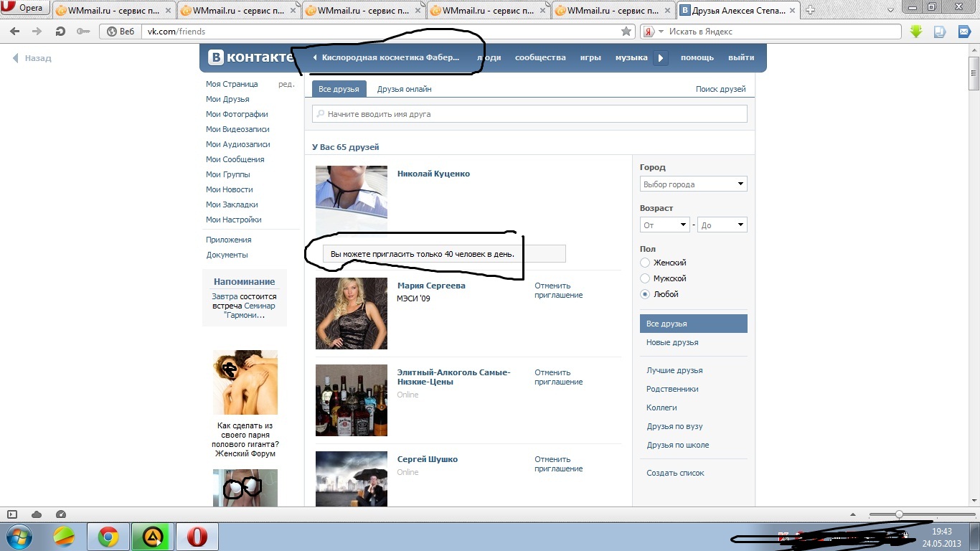This screenshot has width=980, height=551.
Task: Open the 'Поиск друзей' link
Action: tap(721, 90)
